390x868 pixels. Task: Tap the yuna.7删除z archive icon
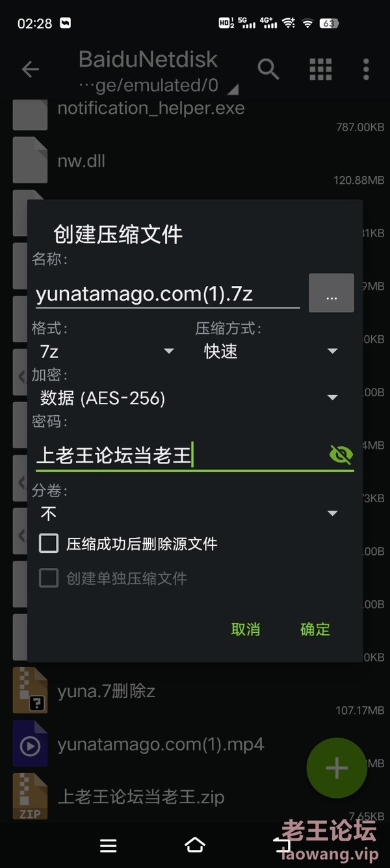pos(30,691)
